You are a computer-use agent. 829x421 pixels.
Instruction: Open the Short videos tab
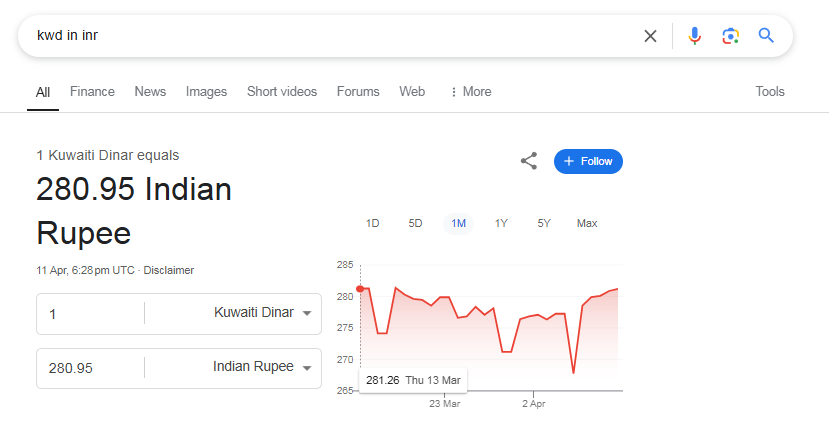pos(282,91)
